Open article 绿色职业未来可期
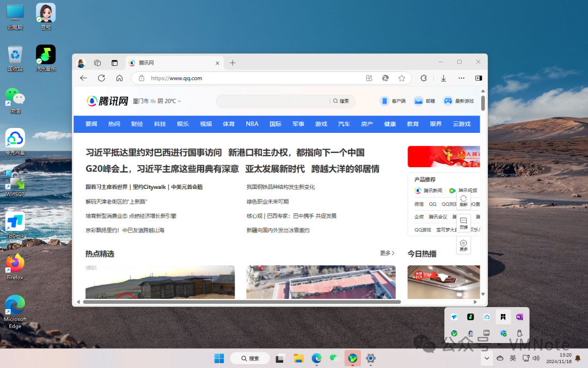 click(x=267, y=201)
